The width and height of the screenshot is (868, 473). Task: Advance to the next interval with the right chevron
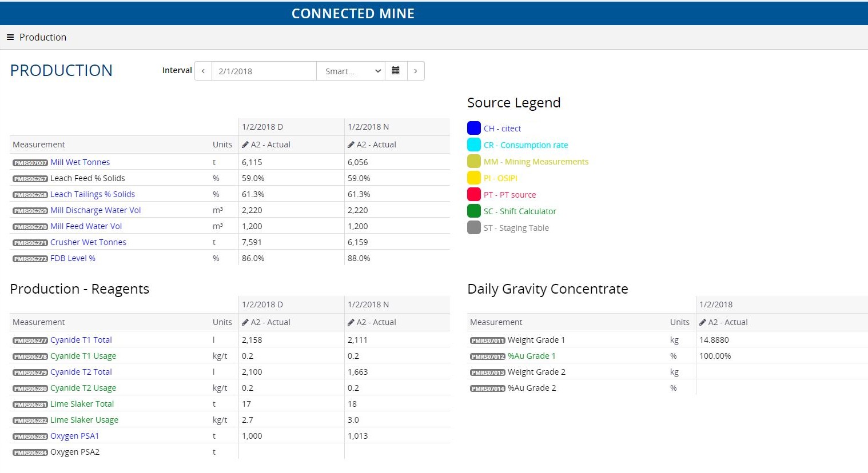[x=416, y=71]
